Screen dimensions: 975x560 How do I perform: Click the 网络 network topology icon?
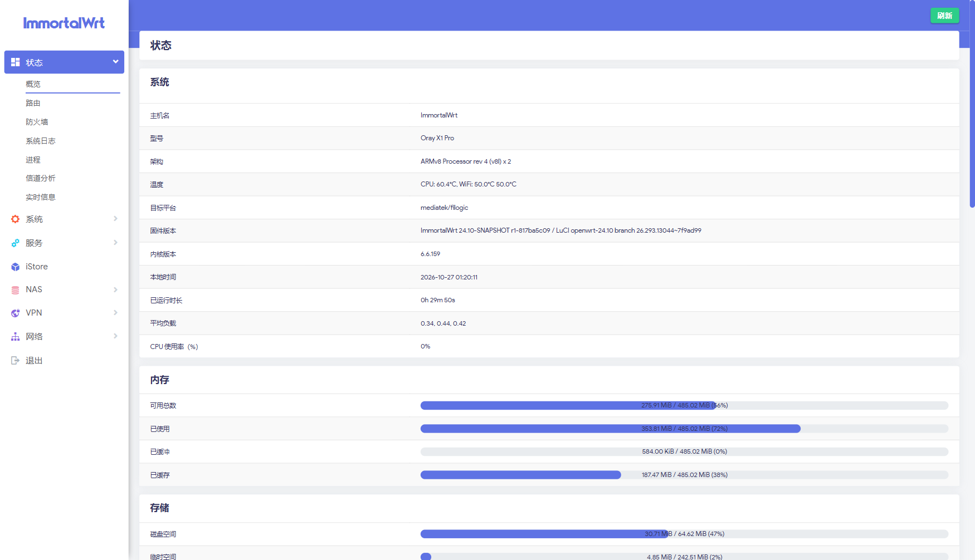pos(16,337)
